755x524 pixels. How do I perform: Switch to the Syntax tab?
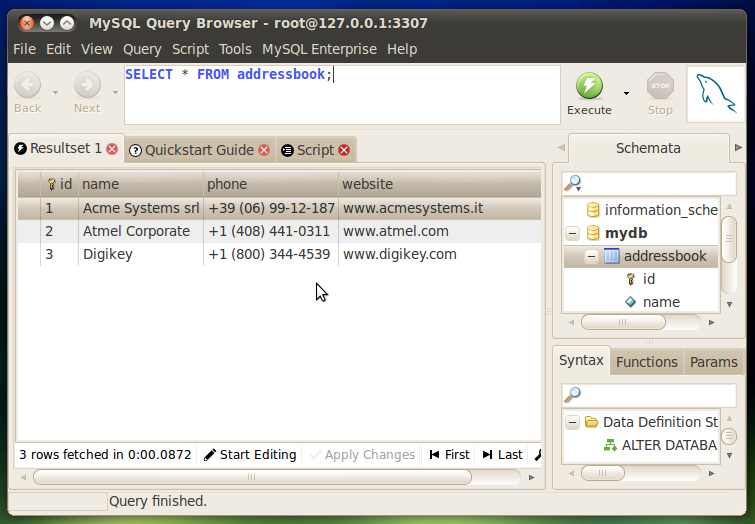click(581, 360)
